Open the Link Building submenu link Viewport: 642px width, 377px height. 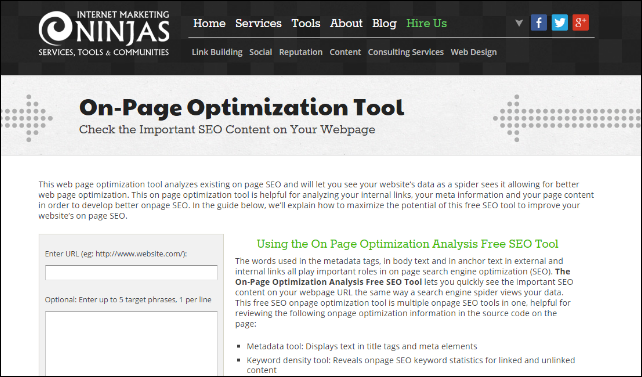click(x=217, y=52)
